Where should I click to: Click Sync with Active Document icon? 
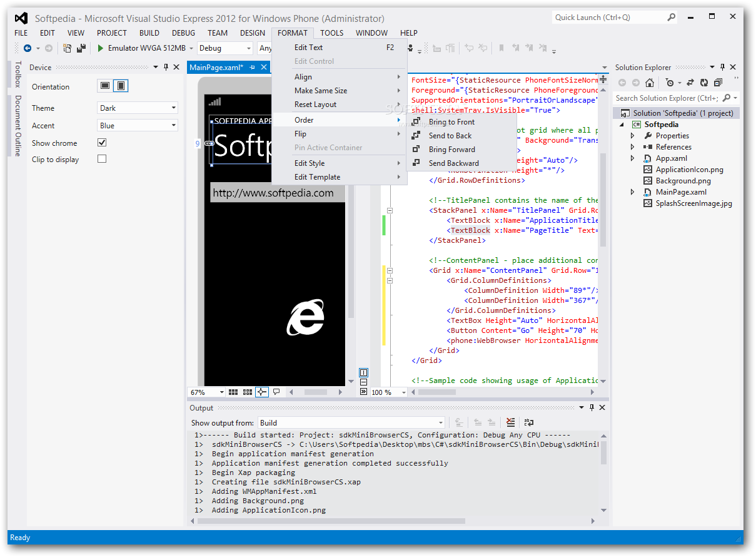[x=690, y=83]
